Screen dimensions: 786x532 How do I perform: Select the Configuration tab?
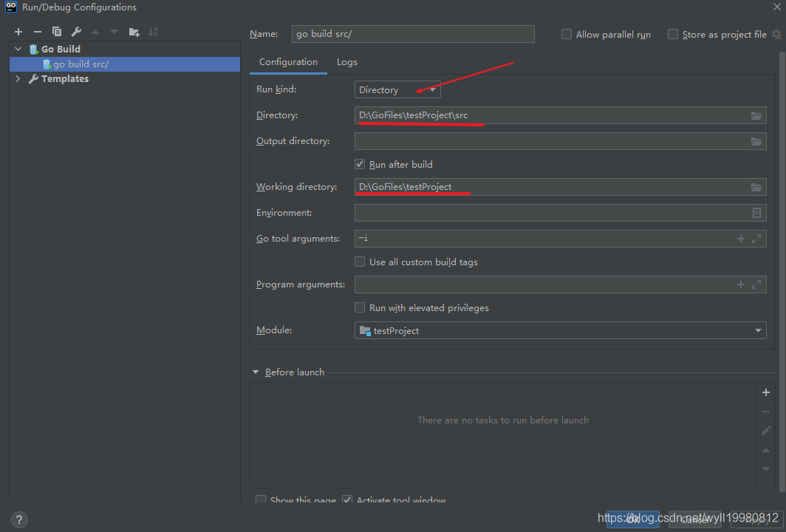[x=288, y=62]
